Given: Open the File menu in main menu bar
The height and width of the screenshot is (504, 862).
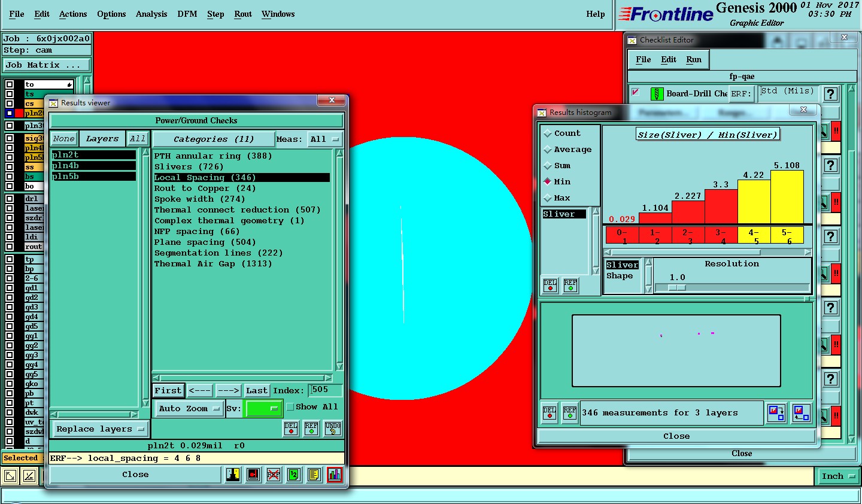Looking at the screenshot, I should [x=17, y=14].
